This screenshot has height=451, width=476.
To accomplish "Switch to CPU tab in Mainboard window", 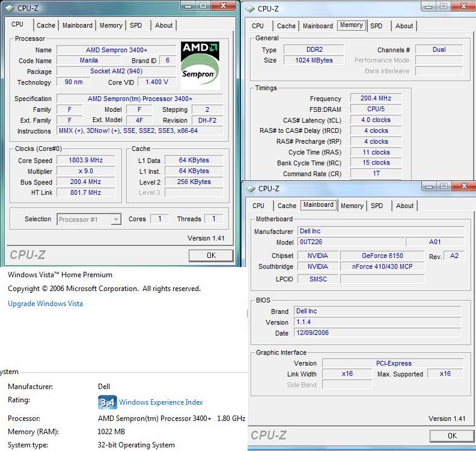I will pos(258,206).
